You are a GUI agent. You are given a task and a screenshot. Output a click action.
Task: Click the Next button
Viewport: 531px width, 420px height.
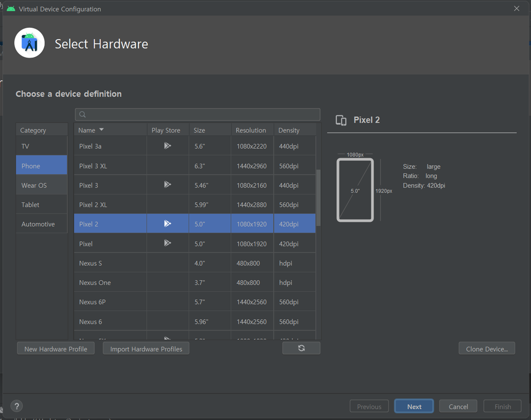click(x=414, y=406)
